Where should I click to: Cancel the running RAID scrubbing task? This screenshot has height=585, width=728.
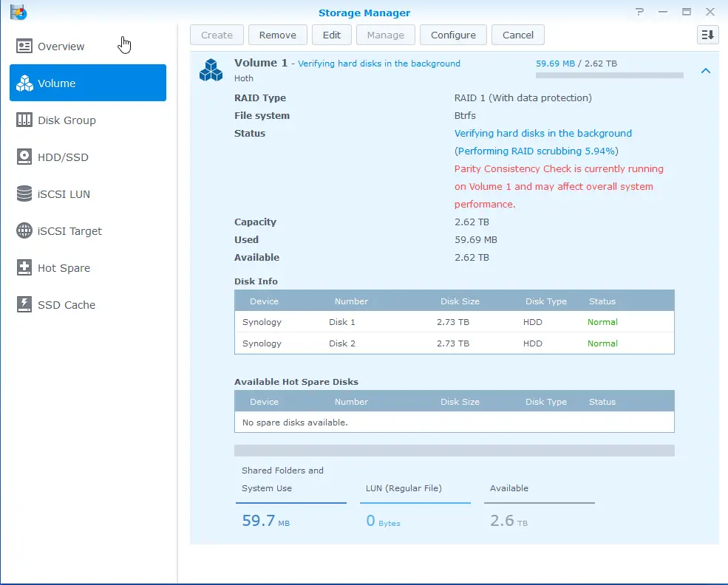pos(517,35)
